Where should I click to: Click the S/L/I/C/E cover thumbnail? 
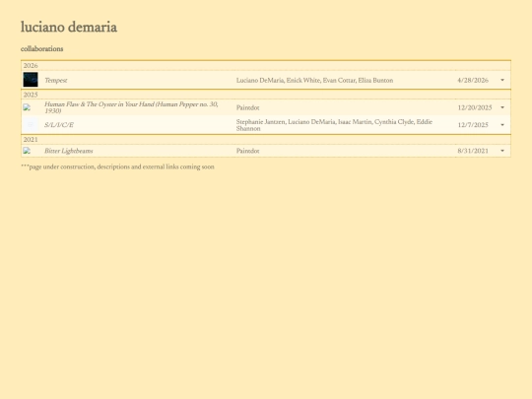tap(31, 125)
